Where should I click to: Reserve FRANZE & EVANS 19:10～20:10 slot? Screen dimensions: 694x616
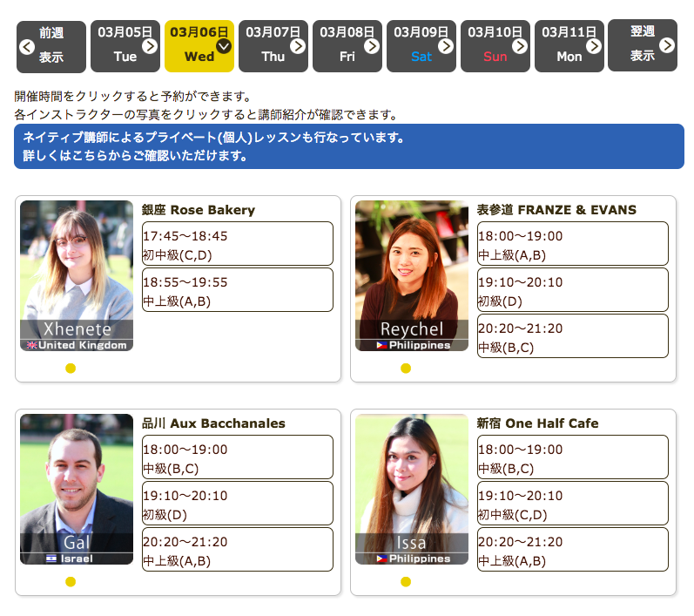[x=572, y=290]
